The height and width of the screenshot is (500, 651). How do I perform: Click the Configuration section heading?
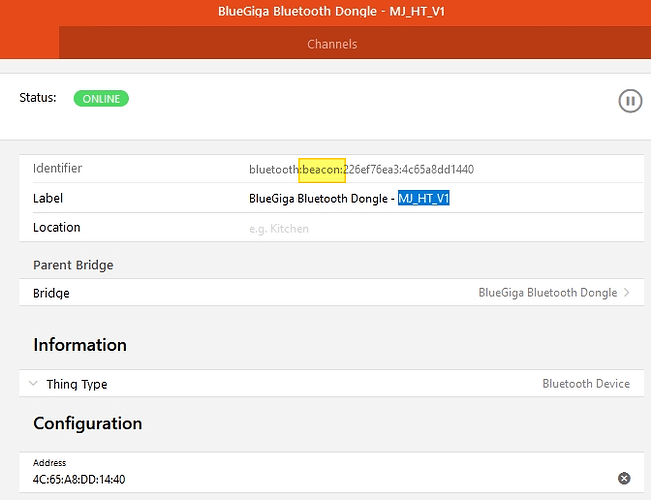point(88,424)
